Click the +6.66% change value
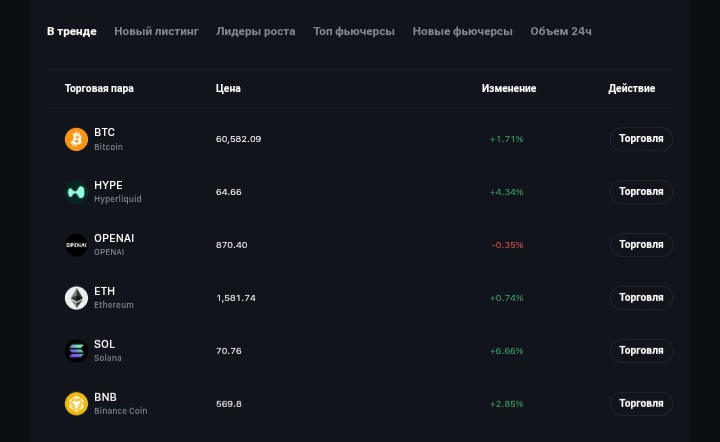Image resolution: width=720 pixels, height=442 pixels. (506, 351)
